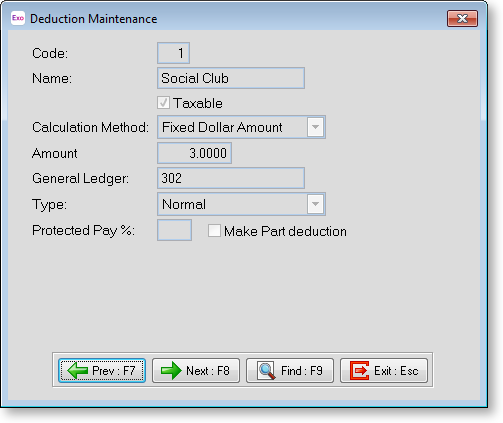Image resolution: width=503 pixels, height=423 pixels.
Task: Click the Code field showing 1
Action: click(x=173, y=53)
